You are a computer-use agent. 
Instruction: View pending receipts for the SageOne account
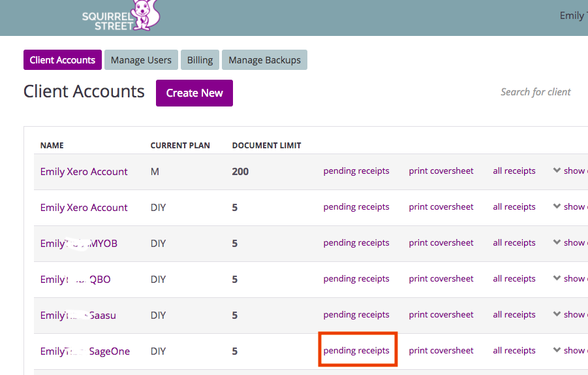356,351
